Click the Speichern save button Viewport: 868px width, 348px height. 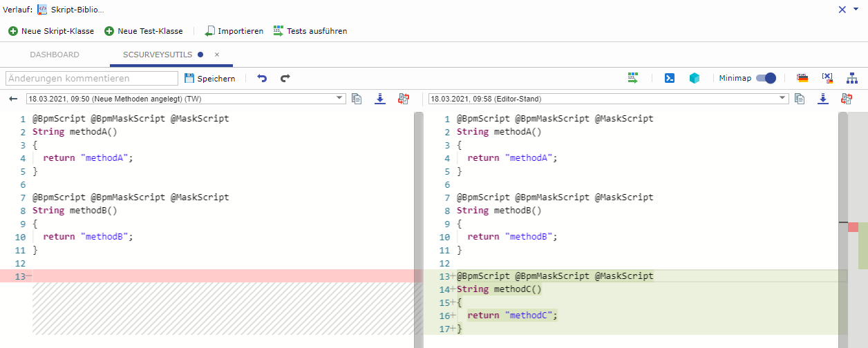point(210,79)
